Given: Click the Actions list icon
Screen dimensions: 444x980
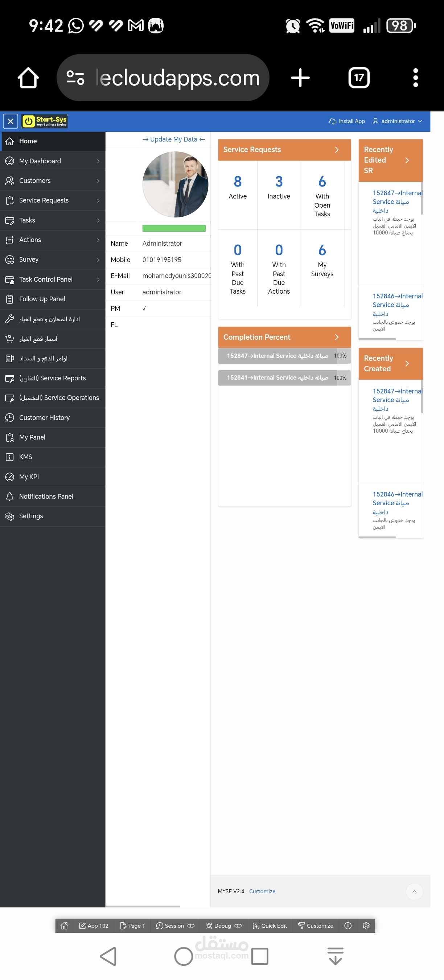Looking at the screenshot, I should [x=9, y=240].
